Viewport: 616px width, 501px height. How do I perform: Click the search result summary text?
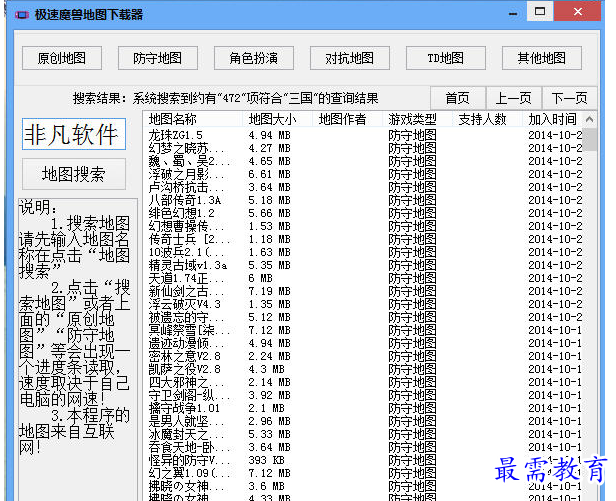pos(225,98)
